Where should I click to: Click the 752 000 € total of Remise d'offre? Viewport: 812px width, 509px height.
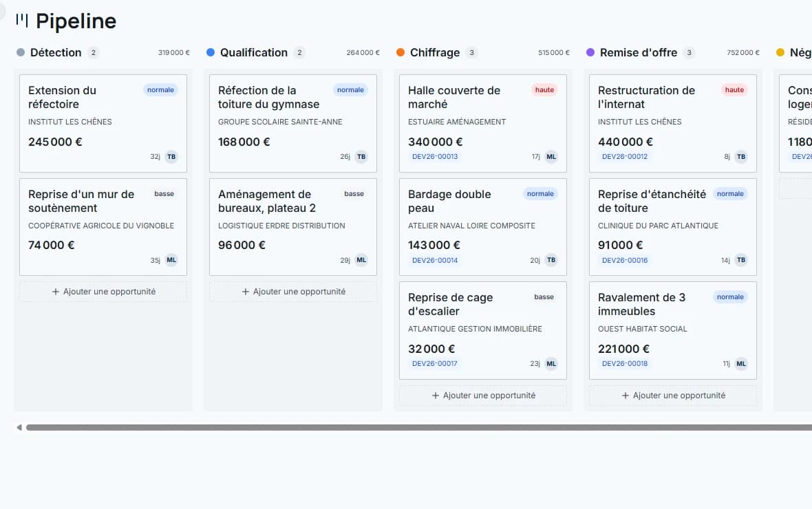tap(743, 52)
